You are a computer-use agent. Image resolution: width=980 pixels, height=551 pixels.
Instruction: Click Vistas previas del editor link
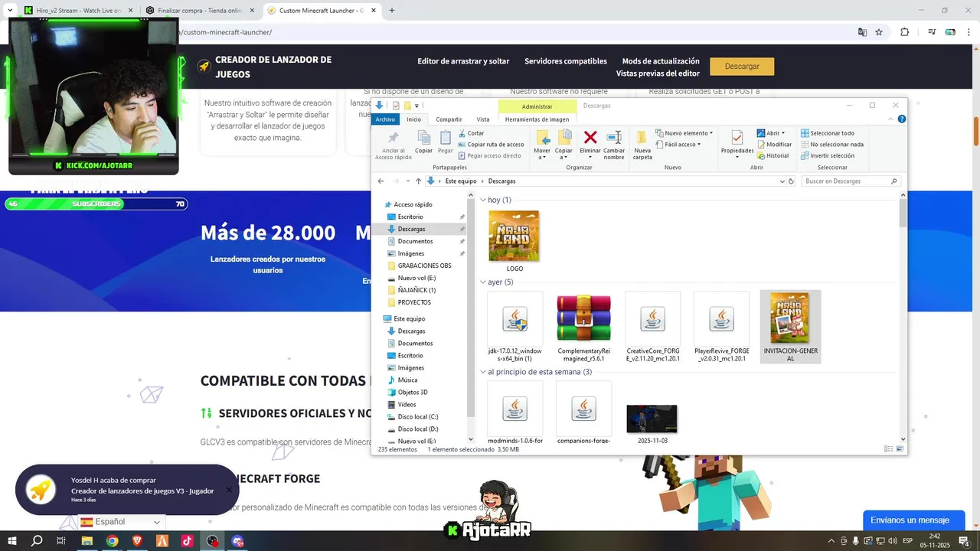coord(658,73)
